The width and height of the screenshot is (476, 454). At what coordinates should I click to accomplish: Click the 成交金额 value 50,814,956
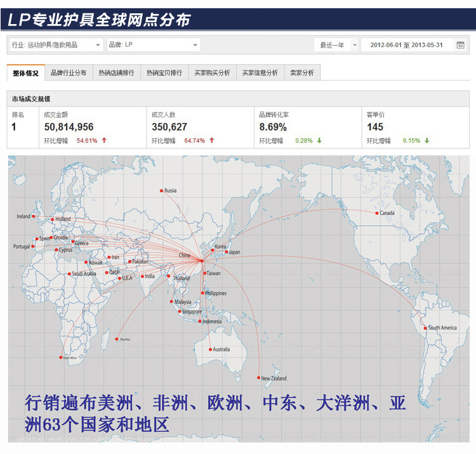tap(69, 127)
